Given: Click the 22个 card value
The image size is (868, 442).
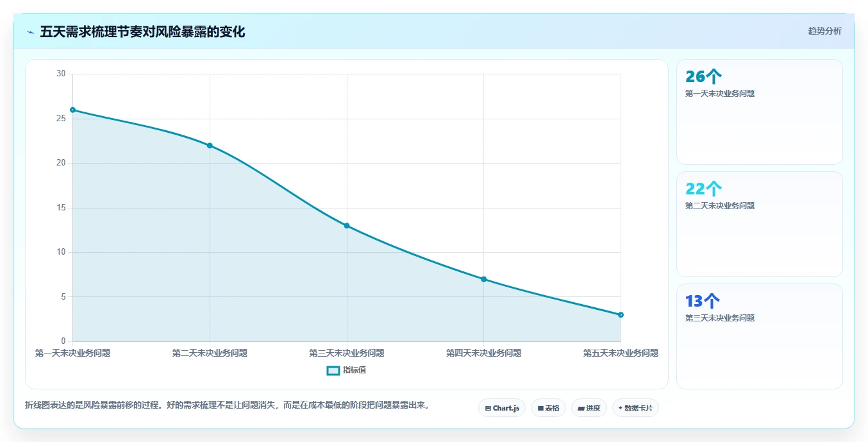Looking at the screenshot, I should pyautogui.click(x=703, y=189).
